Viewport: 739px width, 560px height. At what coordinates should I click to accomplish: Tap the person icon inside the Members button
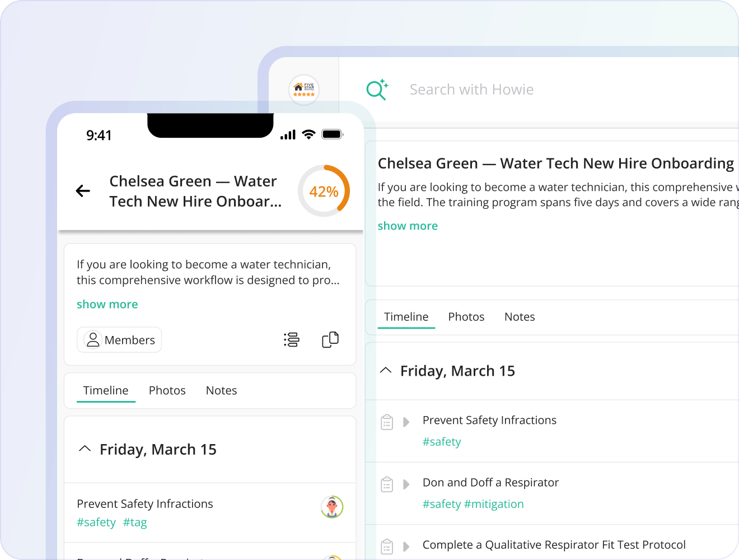[x=93, y=340]
